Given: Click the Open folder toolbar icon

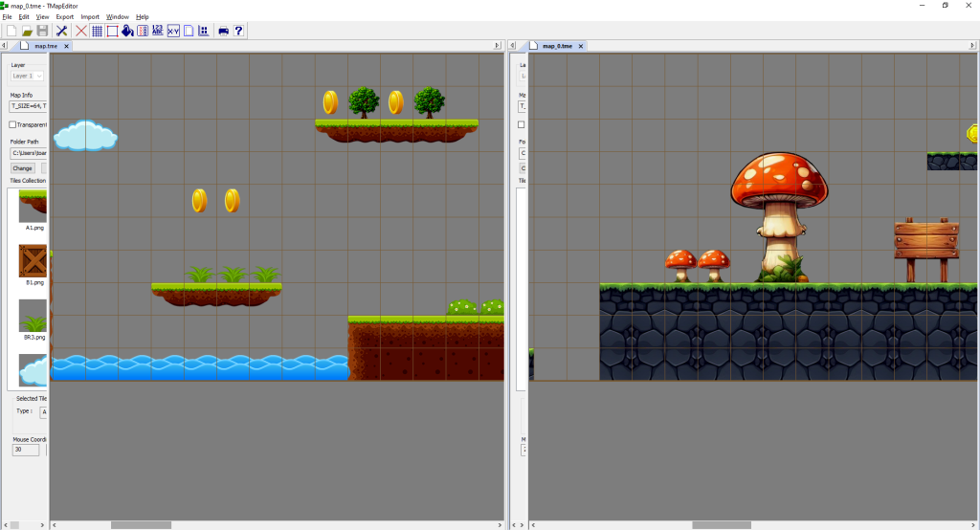Looking at the screenshot, I should coord(27,31).
